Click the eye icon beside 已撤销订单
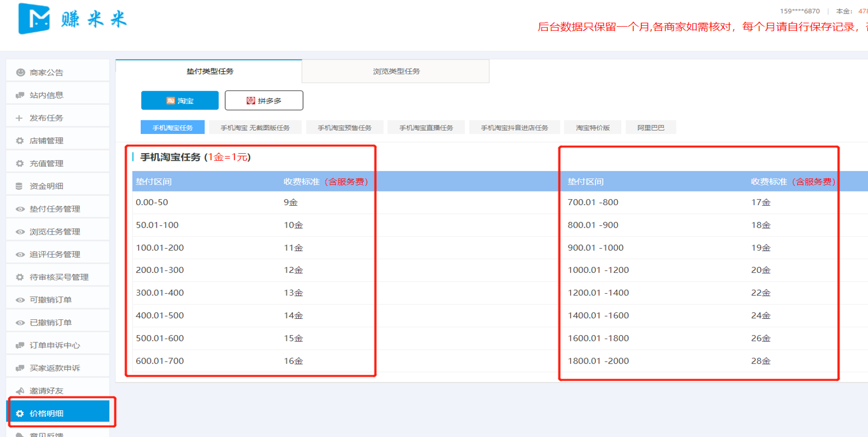Screen dimensions: 868x437 20,323
